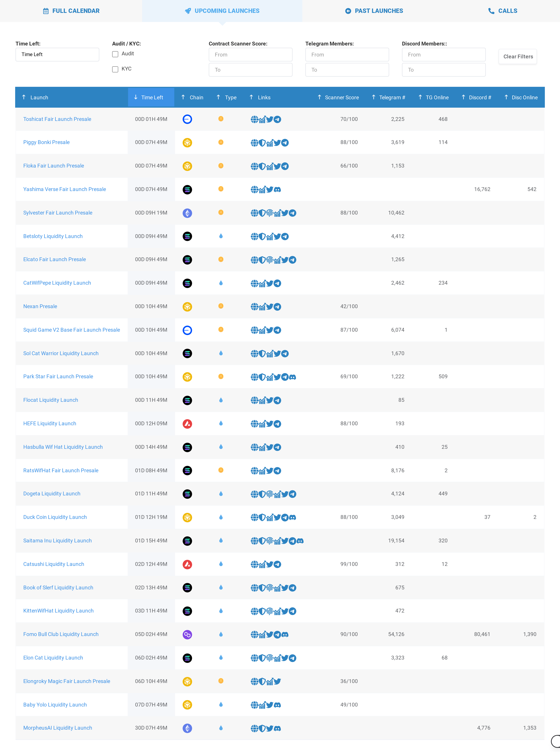Switch to Full Calendar tab
The height and width of the screenshot is (752, 560).
click(71, 11)
